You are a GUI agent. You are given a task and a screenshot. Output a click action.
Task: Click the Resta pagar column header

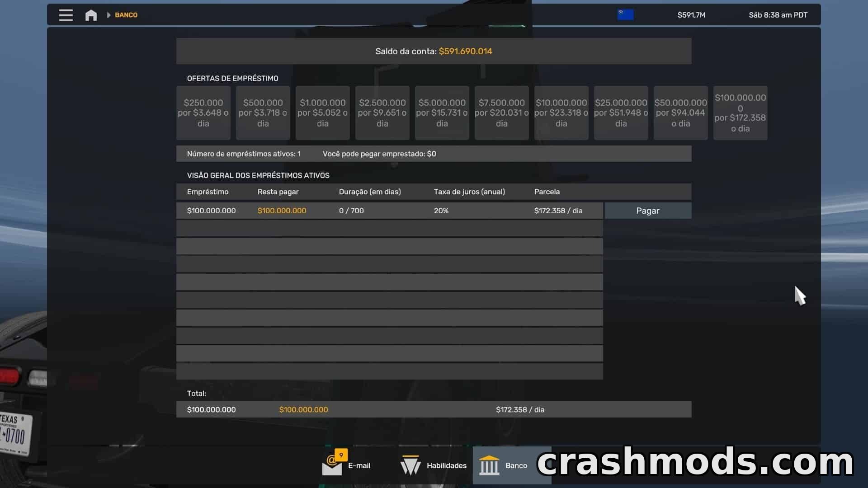click(278, 192)
